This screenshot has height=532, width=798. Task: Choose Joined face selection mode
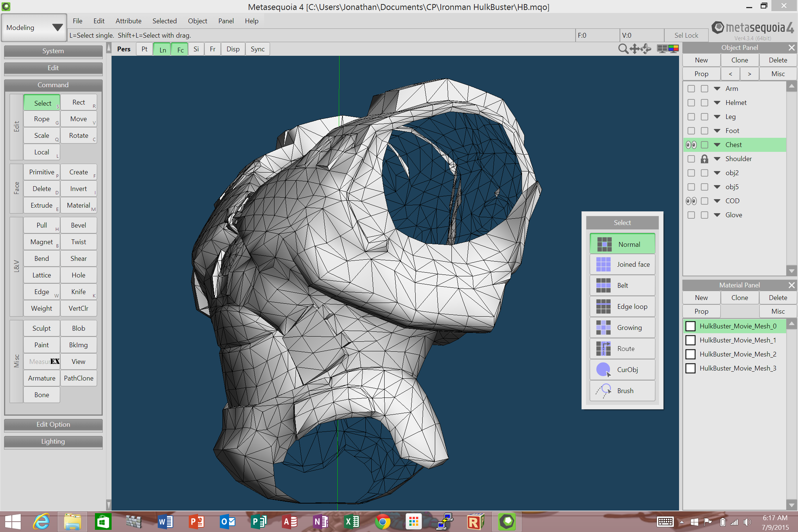[623, 265]
